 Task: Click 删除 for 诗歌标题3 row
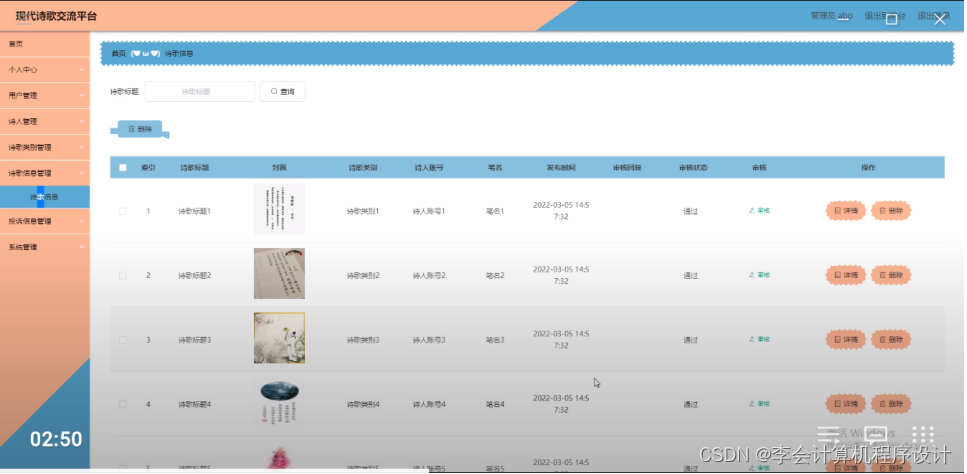891,340
